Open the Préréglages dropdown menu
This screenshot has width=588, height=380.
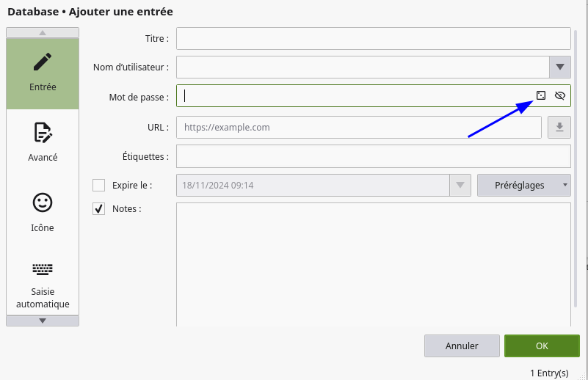523,185
